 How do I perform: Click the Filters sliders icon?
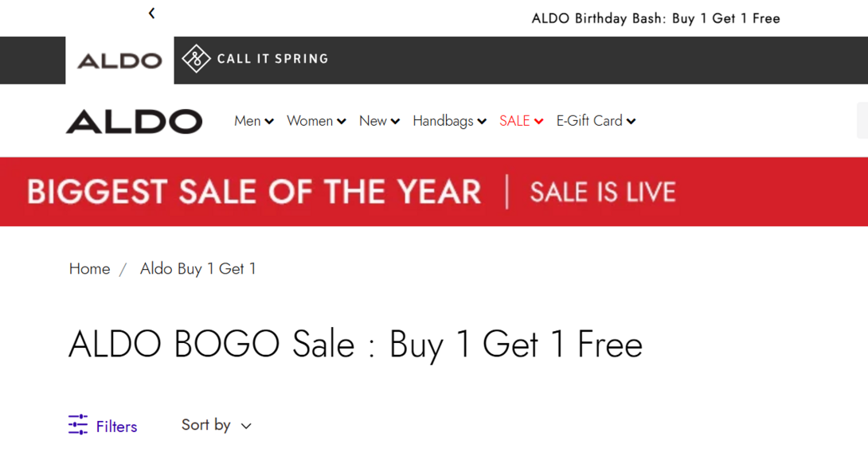pos(78,425)
